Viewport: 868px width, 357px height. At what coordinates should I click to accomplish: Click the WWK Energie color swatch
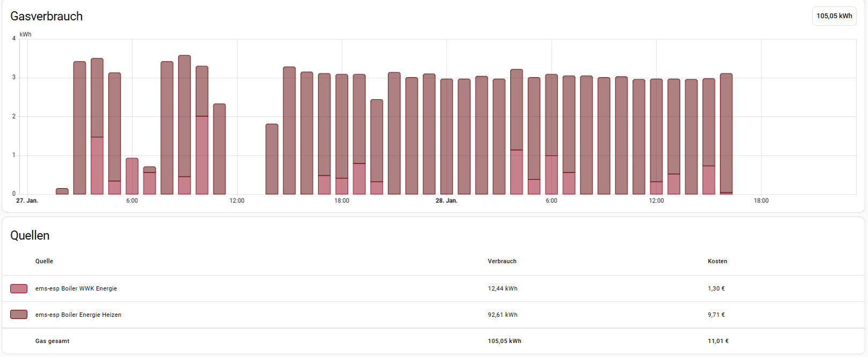19,288
